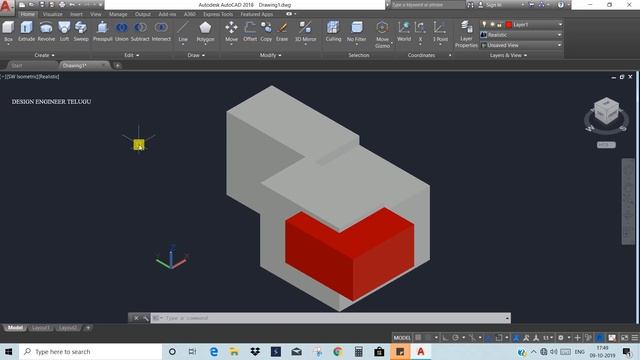Click Sign In in the title bar
Viewport: 640px width, 360px height.
point(491,5)
